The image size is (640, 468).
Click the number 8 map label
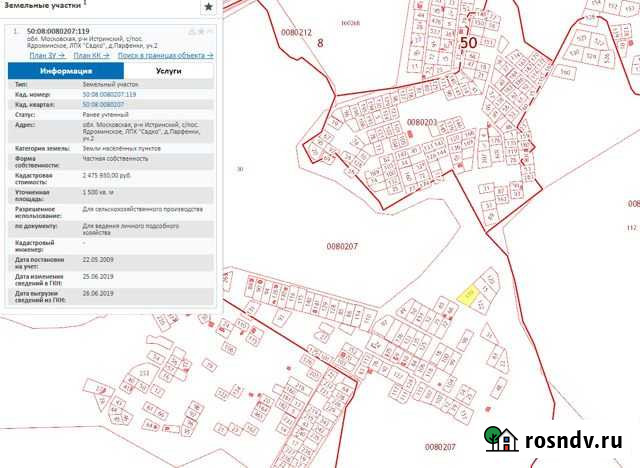click(x=320, y=43)
